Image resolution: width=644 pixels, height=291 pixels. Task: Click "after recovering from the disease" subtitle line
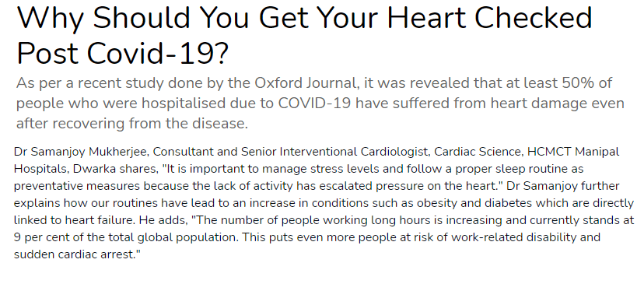click(x=132, y=123)
